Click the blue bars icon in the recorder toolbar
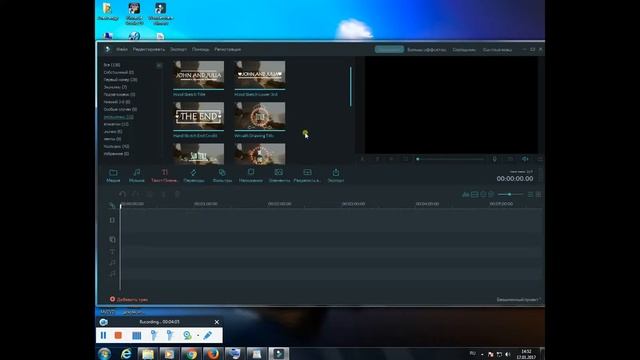The image size is (640, 360). click(137, 335)
